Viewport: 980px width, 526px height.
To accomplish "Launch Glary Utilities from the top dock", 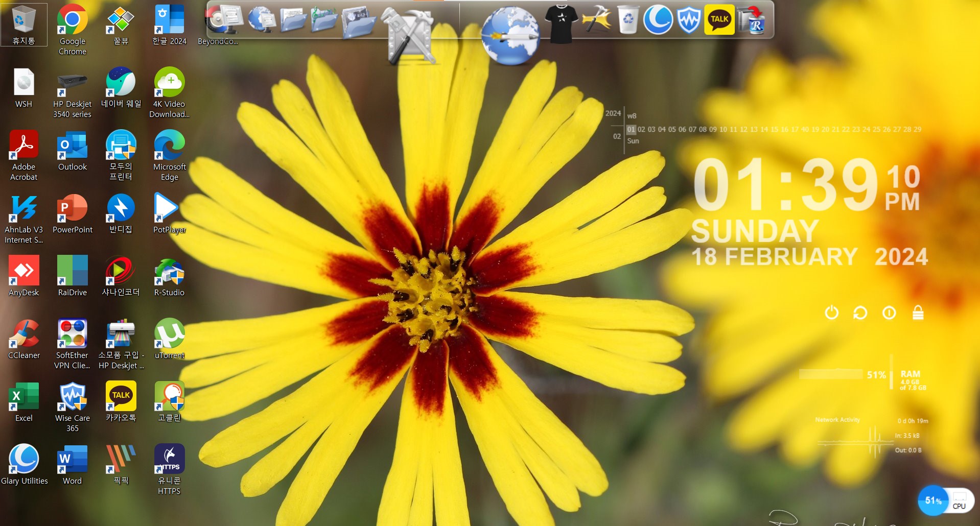I will [x=658, y=19].
